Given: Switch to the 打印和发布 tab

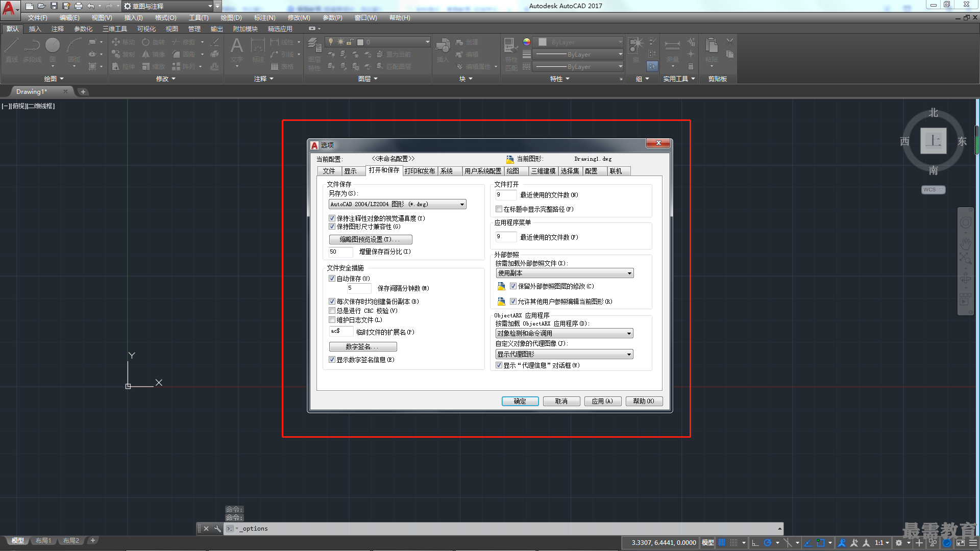Looking at the screenshot, I should pos(420,171).
